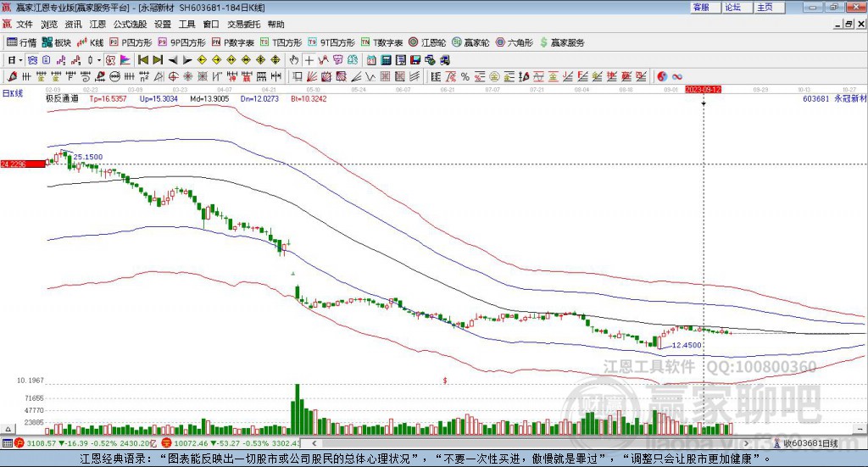Click the red-blue yin-yang icon

coord(662,77)
